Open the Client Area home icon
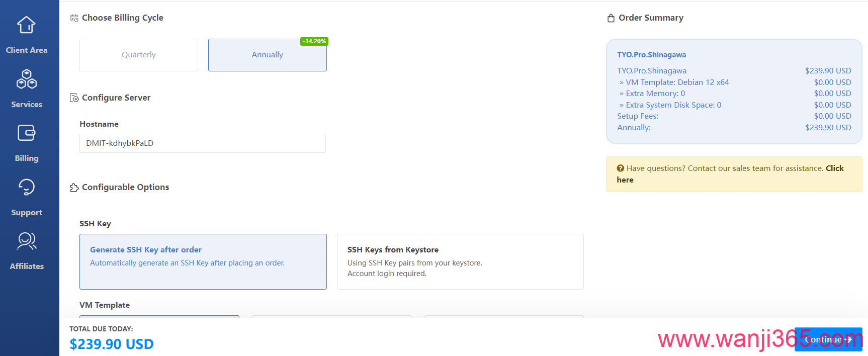Viewport: 868px width, 356px height. [x=26, y=25]
